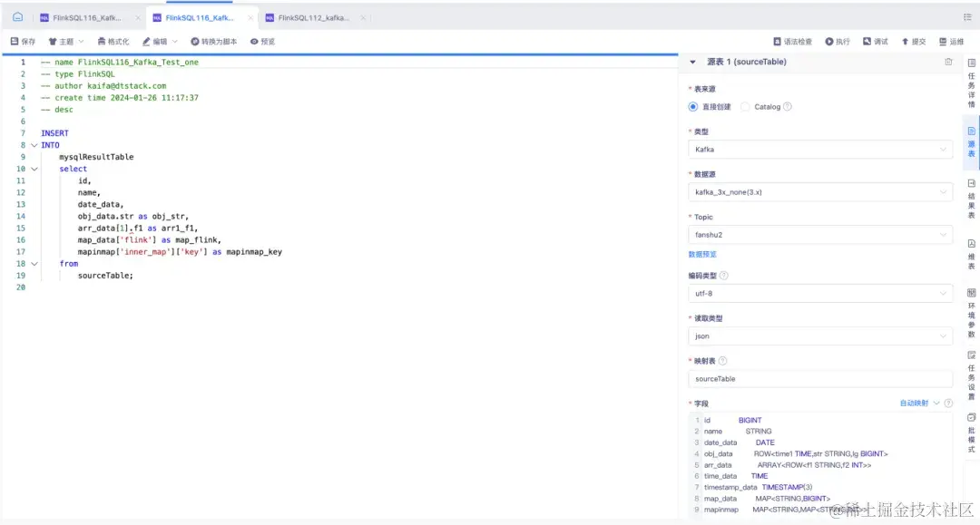Open the Type dropdown showing Kafka
Viewport: 980px width, 525px height.
point(820,150)
